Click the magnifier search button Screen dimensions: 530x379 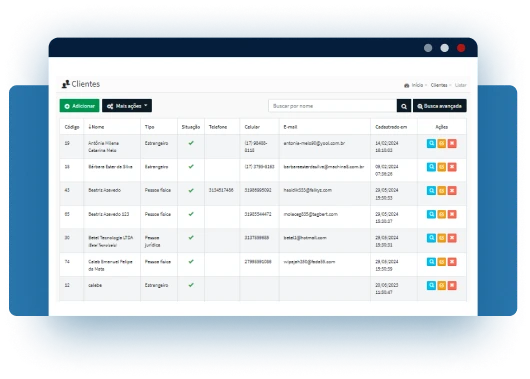pos(404,106)
